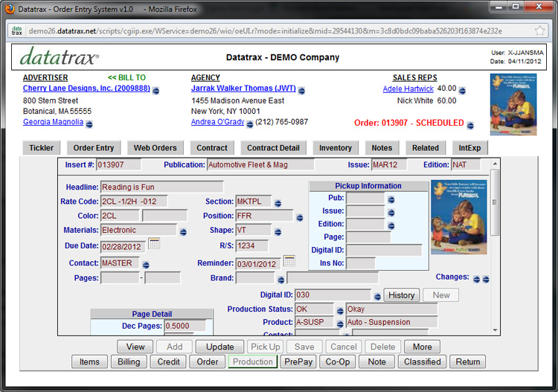Open the Brand lookup arrow

280,280
